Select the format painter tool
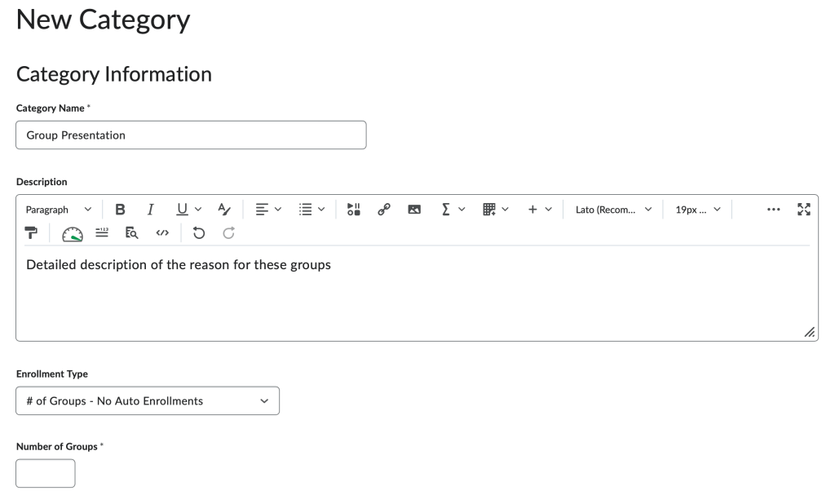The width and height of the screenshot is (835, 504). point(33,233)
